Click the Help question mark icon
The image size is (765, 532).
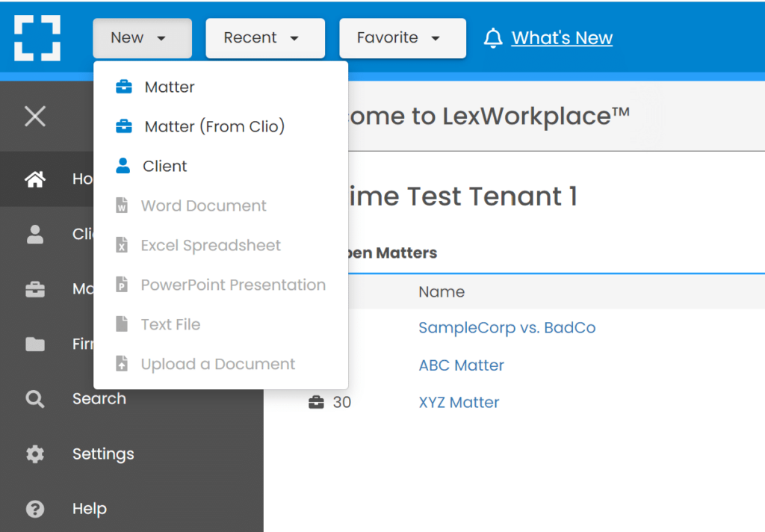pyautogui.click(x=34, y=508)
